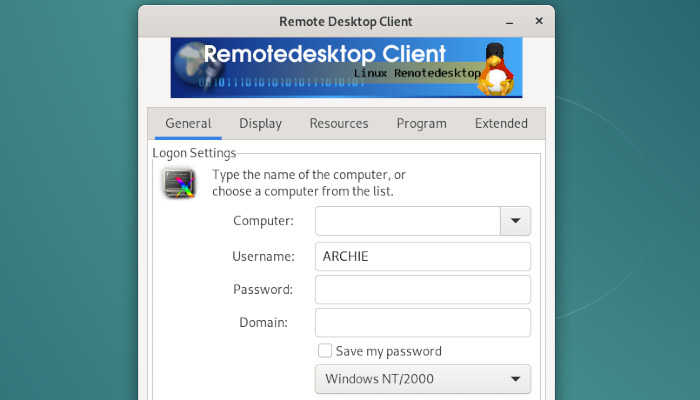700x400 pixels.
Task: Open the Windows NT/2000 protocol dropdown
Action: [x=423, y=379]
